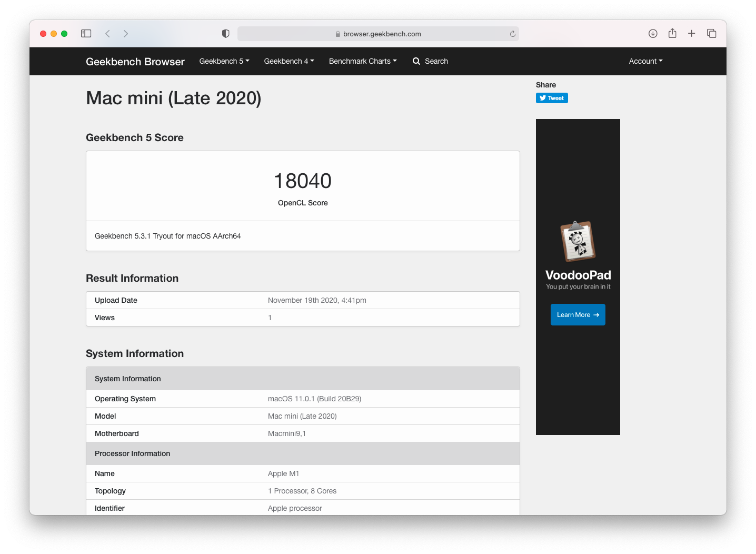Go back with the left chevron

107,34
